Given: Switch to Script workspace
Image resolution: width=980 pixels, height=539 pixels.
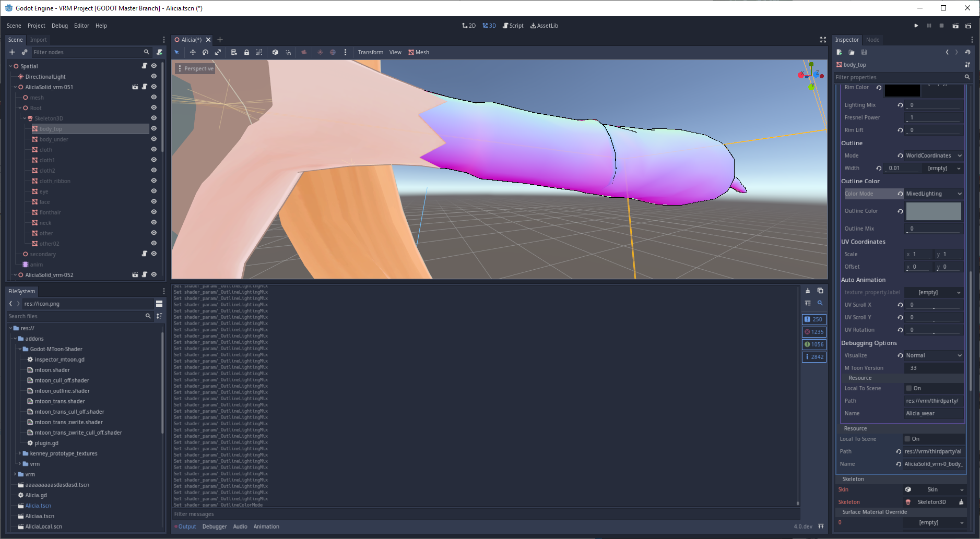Looking at the screenshot, I should [x=513, y=26].
